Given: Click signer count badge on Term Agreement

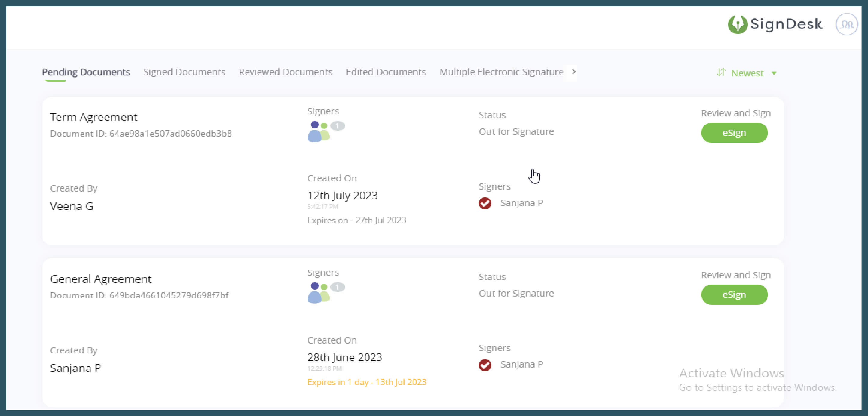Looking at the screenshot, I should point(337,126).
